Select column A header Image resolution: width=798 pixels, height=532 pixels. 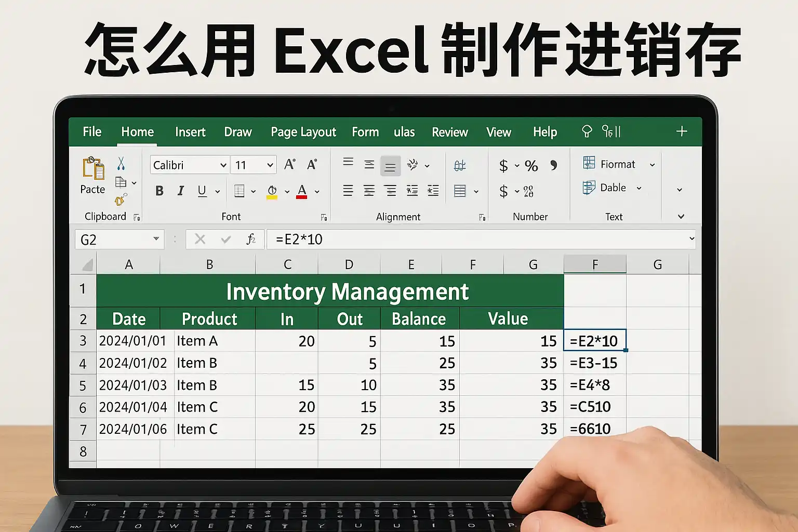pos(128,265)
